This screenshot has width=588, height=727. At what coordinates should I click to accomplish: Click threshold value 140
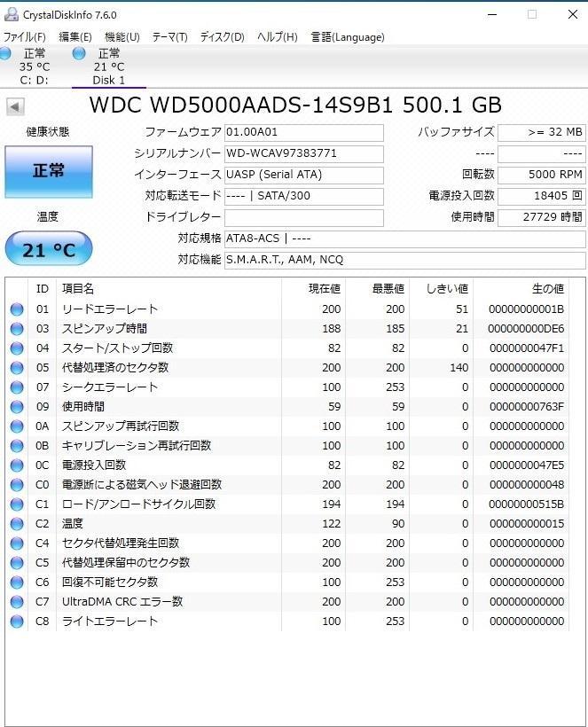[459, 368]
